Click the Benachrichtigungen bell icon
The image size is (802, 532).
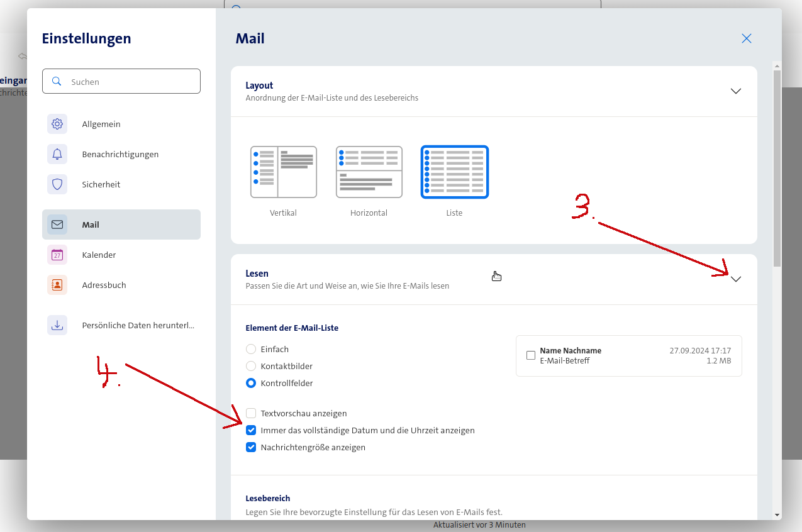coord(57,154)
